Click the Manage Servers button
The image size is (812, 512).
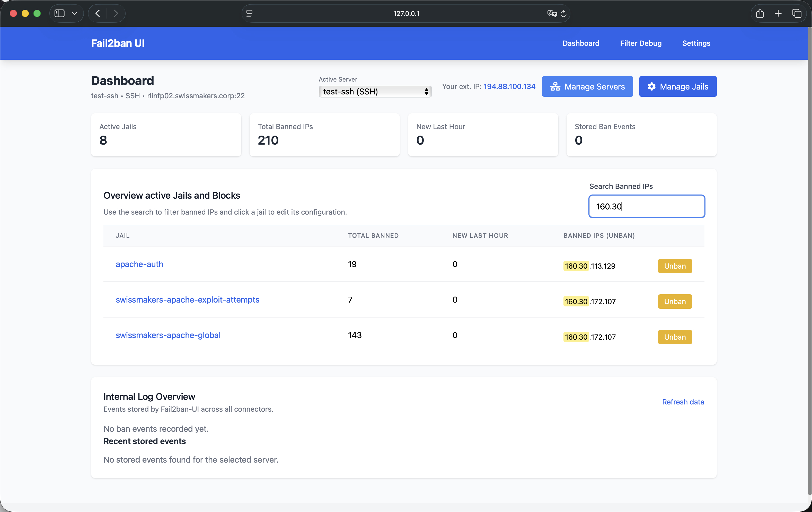(x=587, y=87)
